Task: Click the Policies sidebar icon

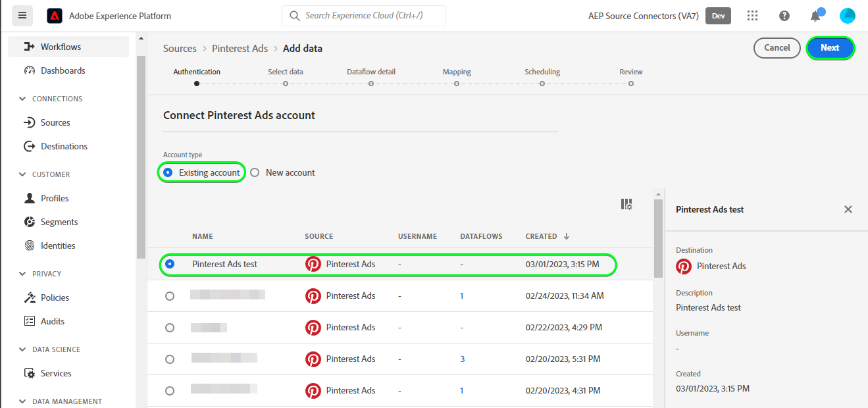Action: point(29,297)
